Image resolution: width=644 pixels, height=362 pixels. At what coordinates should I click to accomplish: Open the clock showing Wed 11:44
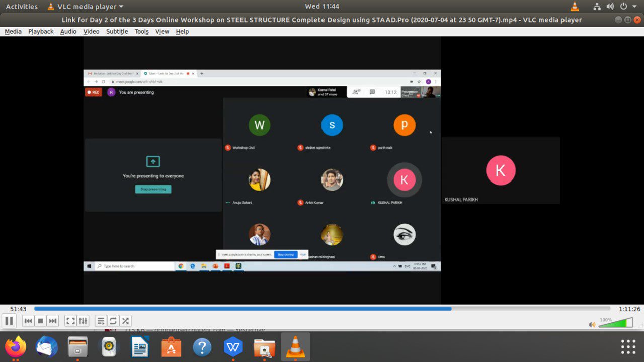321,7
